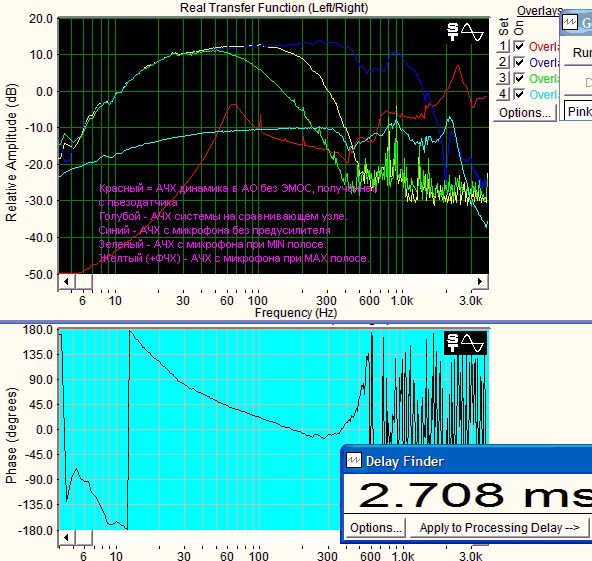Click the amplitude plot horizontal scrollbar thumb

83,281
